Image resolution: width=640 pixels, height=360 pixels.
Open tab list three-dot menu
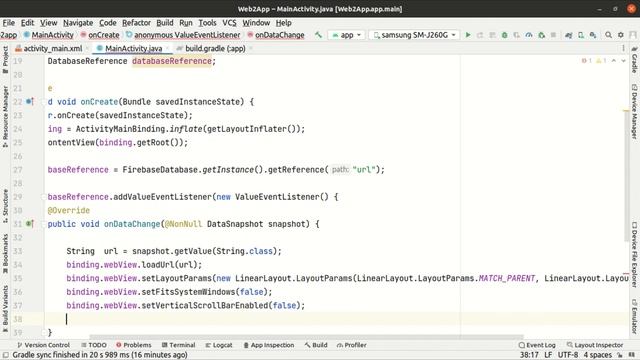(x=623, y=48)
